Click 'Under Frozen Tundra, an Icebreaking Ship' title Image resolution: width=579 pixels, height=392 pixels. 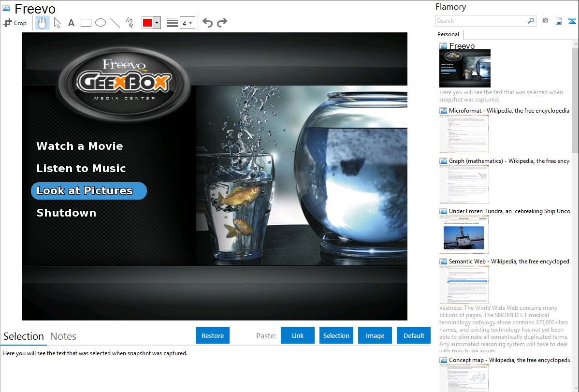point(509,211)
